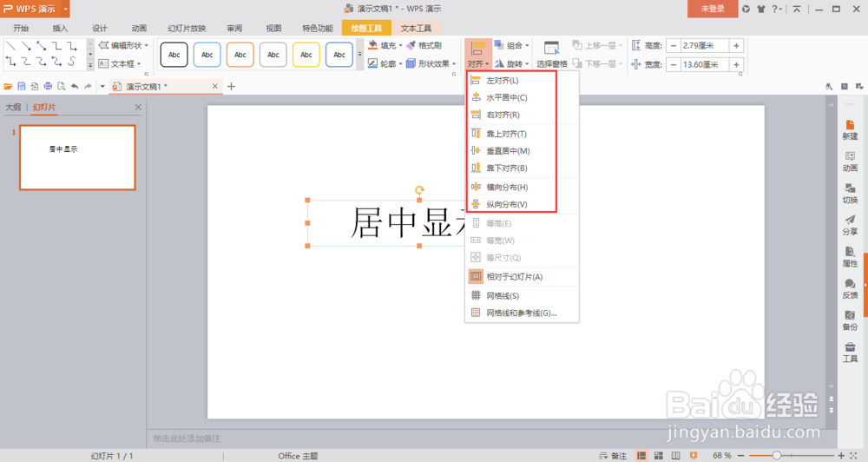Toggle gridlines (网格线) display
This screenshot has width=868, height=462.
522,295
